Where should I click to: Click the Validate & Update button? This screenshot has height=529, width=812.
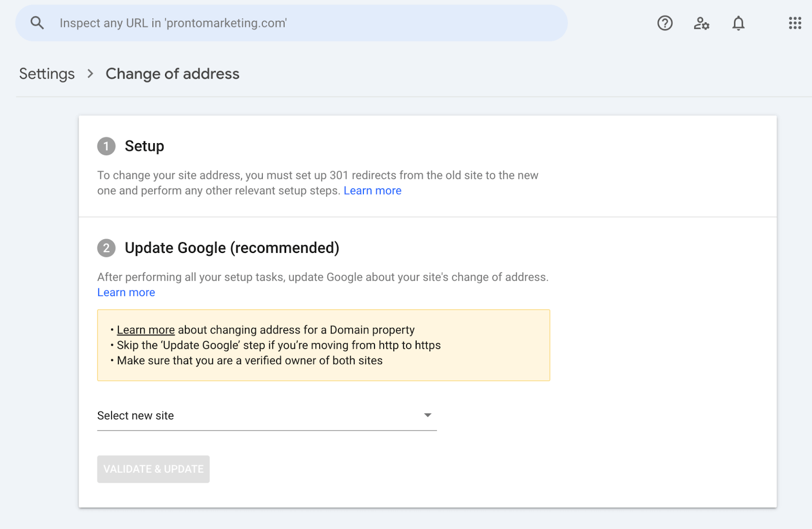click(153, 469)
